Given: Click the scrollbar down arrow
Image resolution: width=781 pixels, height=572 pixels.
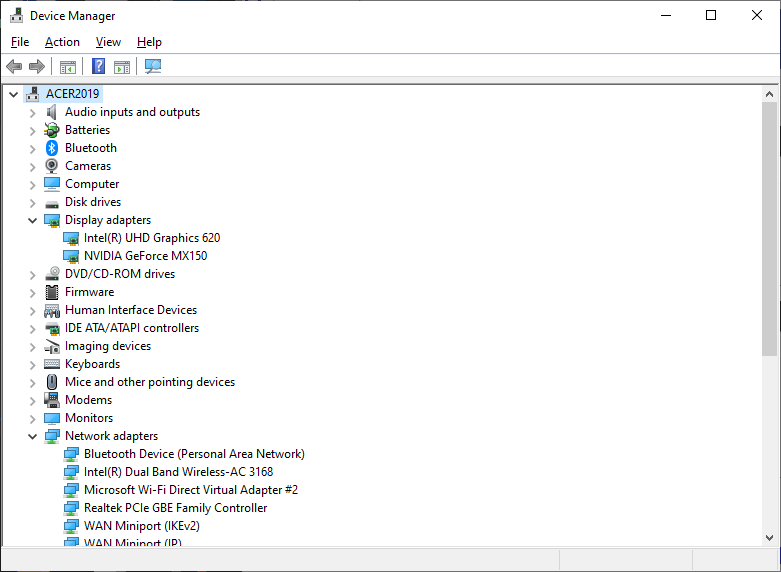Looking at the screenshot, I should 770,538.
